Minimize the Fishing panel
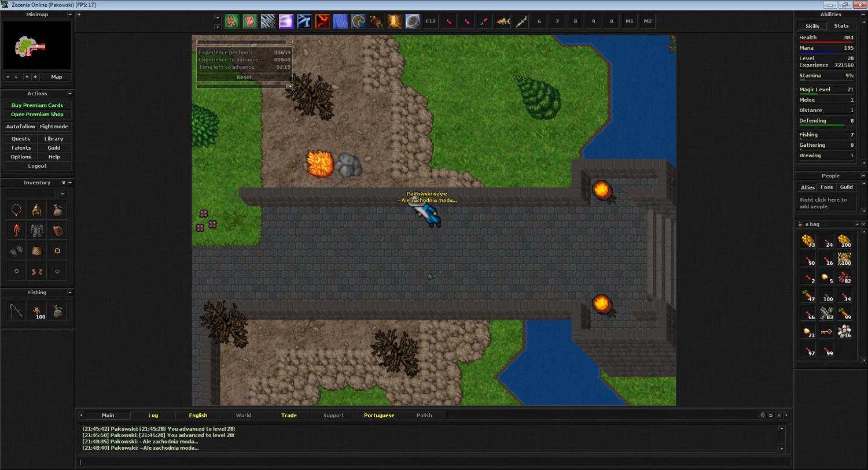Viewport: 868px width, 470px height. 70,293
